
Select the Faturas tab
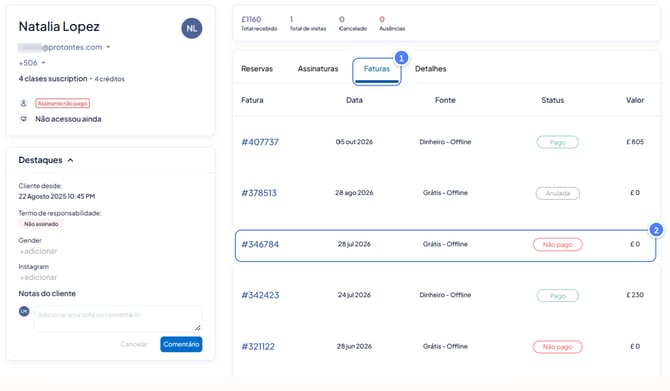click(376, 69)
